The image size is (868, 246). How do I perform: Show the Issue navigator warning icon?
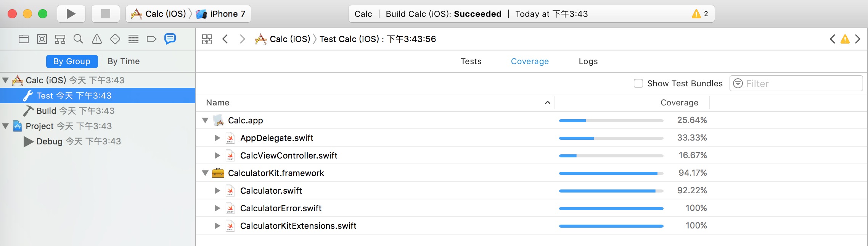tap(97, 39)
